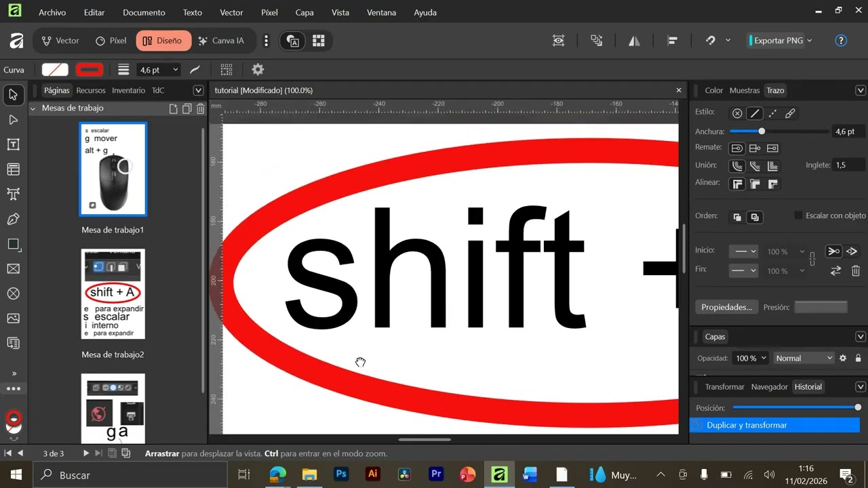Click the Canva IA button
This screenshot has height=488, width=868.
221,41
